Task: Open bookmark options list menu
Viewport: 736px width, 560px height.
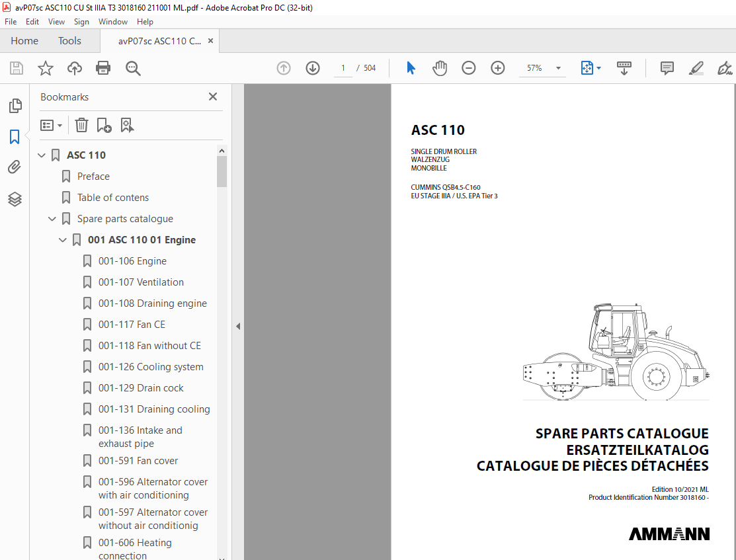Action: point(51,126)
